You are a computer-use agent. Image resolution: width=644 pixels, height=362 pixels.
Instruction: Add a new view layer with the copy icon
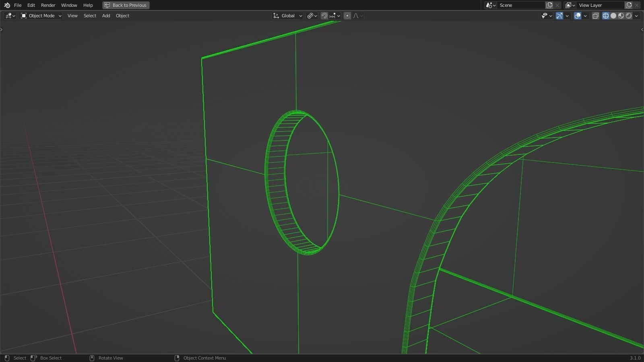[628, 5]
